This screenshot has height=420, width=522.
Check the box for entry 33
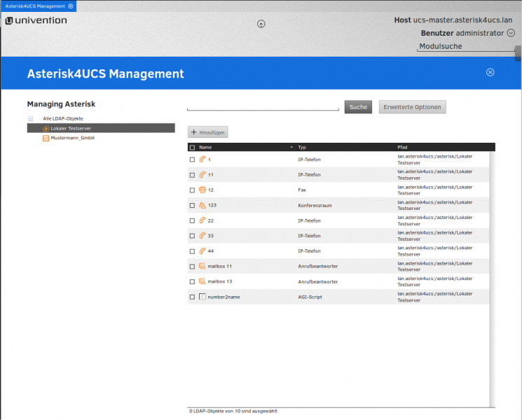(x=192, y=236)
